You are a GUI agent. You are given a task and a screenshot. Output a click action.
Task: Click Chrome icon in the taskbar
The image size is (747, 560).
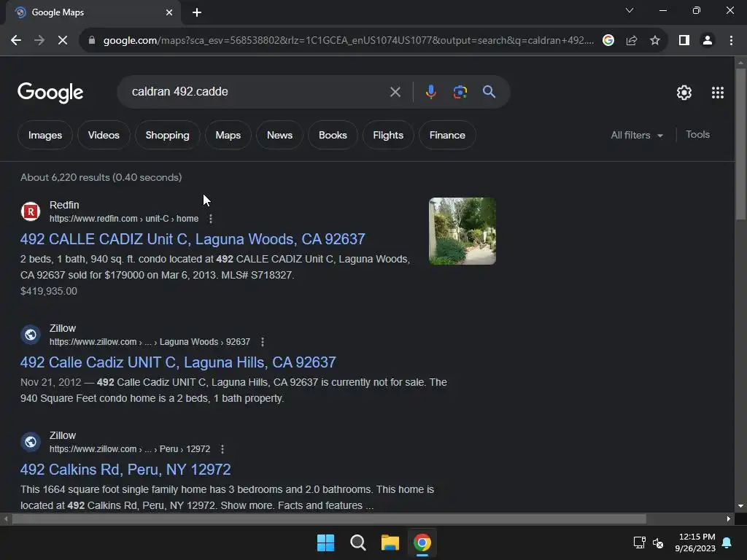(x=422, y=542)
